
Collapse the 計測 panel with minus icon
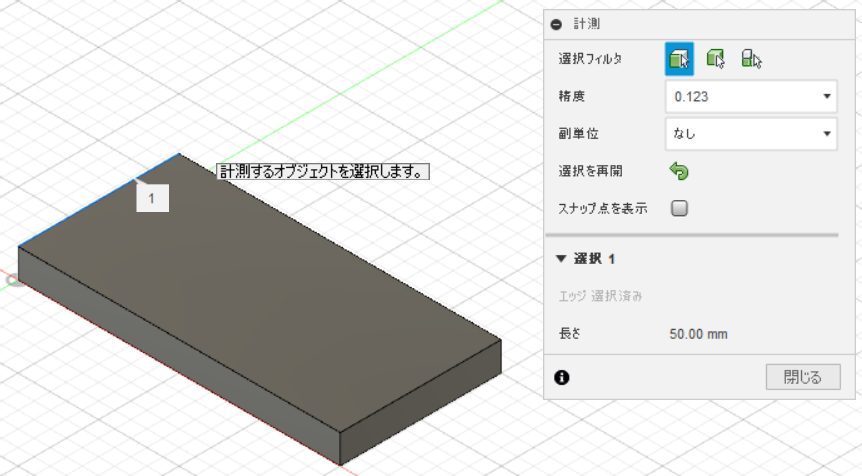pos(556,24)
